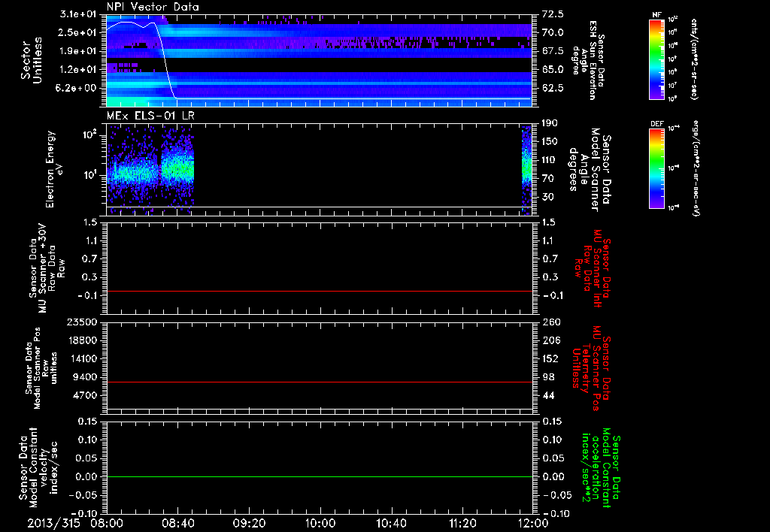Click the red MU Scanner Inh label
The height and width of the screenshot is (532, 770).
[593, 268]
